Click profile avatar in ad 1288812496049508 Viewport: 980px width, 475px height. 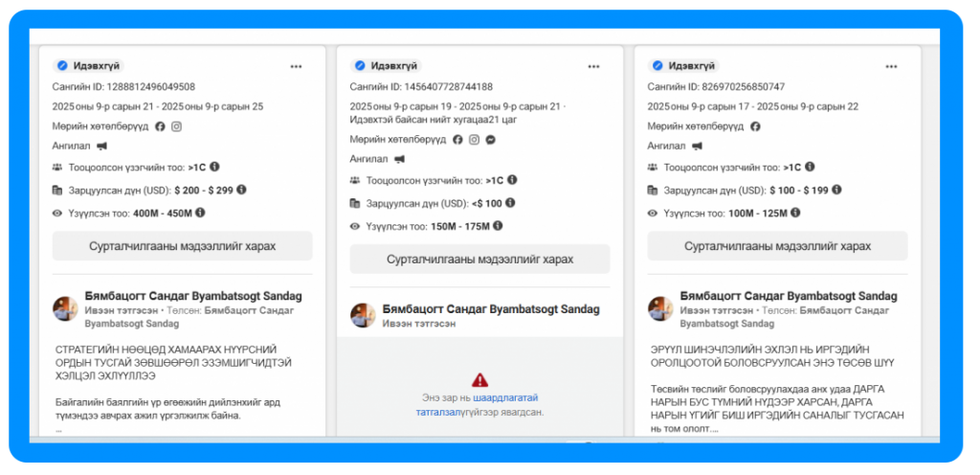click(x=66, y=309)
